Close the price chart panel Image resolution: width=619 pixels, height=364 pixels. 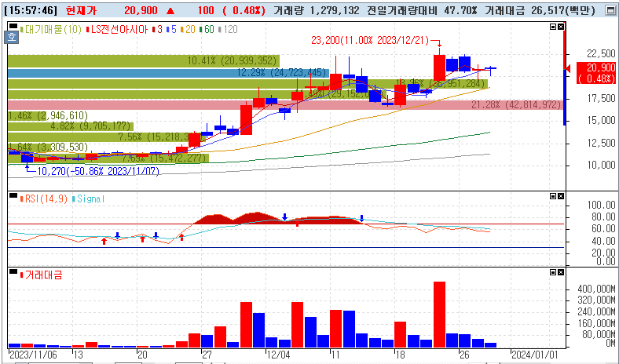pyautogui.click(x=561, y=27)
